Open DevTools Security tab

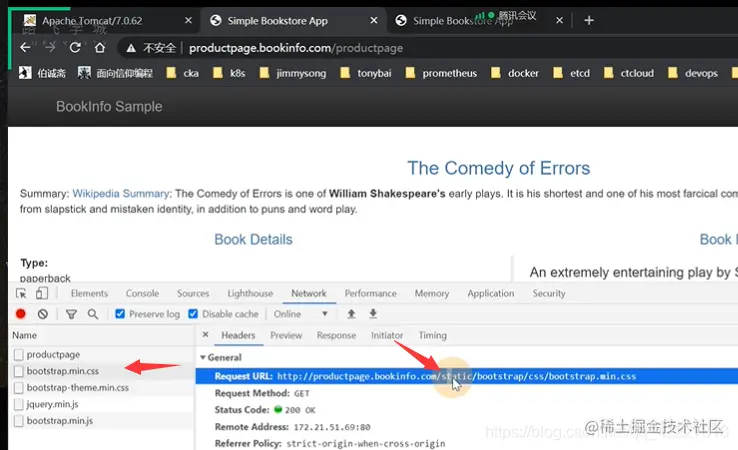pyautogui.click(x=549, y=293)
